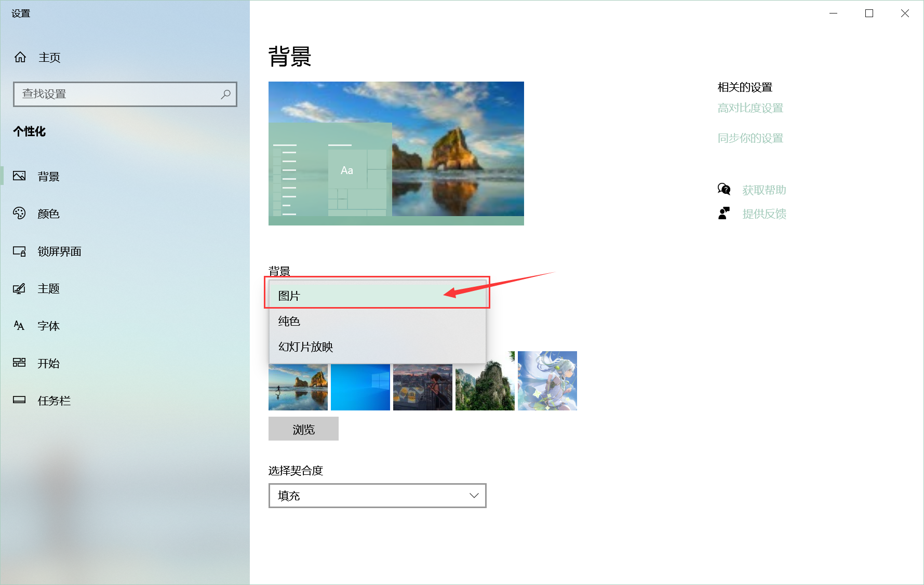Open Themes page via its brush icon
924x585 pixels.
coord(19,288)
